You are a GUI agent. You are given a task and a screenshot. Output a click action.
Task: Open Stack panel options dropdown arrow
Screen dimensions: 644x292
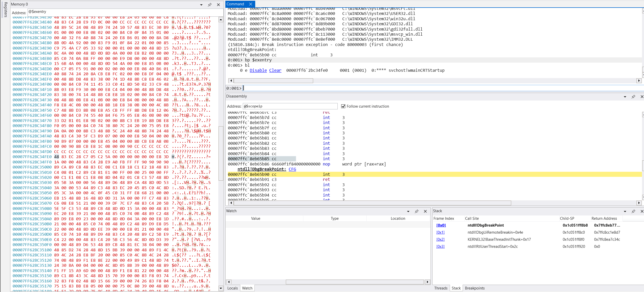pos(625,211)
